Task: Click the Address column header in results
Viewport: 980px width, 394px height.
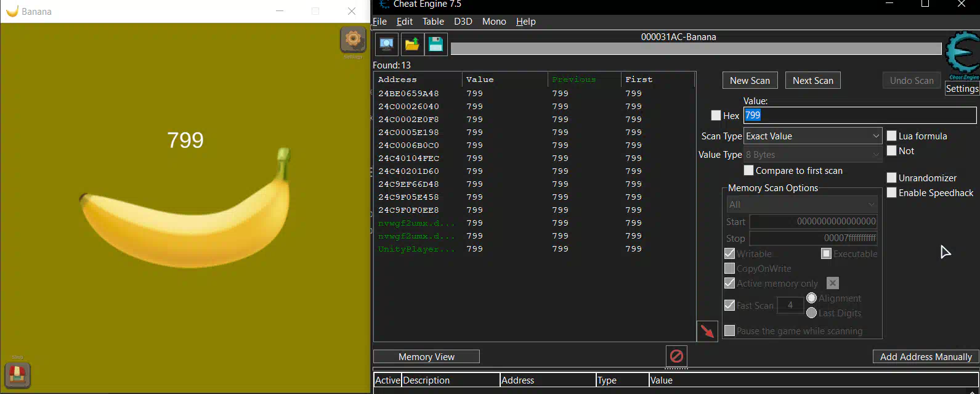Action: click(418, 80)
